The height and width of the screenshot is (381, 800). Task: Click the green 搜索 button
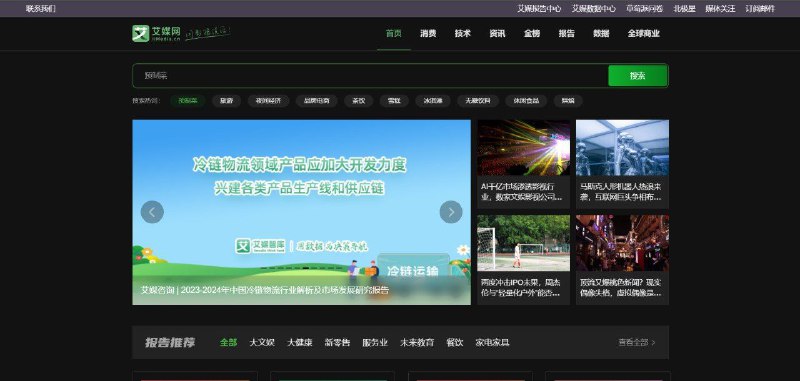[x=638, y=76]
